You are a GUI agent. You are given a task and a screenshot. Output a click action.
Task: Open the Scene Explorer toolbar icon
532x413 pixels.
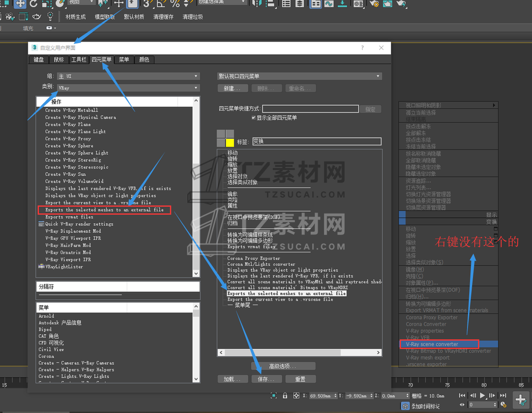286,4
